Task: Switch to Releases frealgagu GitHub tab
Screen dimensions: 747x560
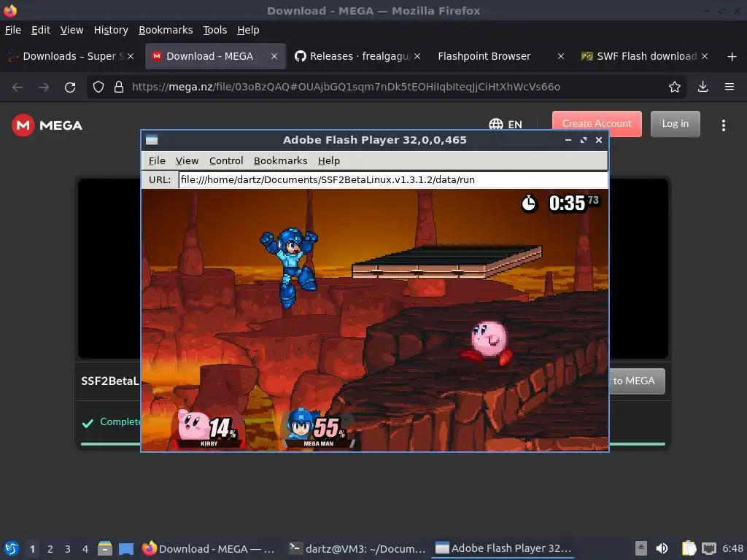Action: coord(358,56)
